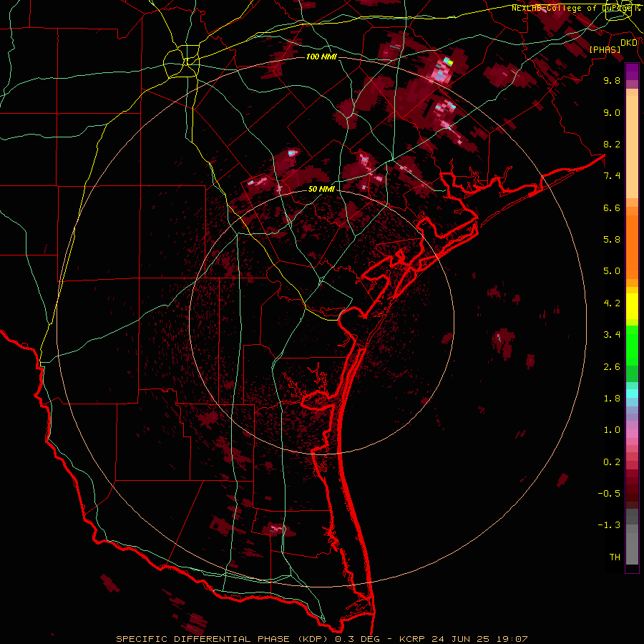Click the 8.2 scale value

pos(612,144)
